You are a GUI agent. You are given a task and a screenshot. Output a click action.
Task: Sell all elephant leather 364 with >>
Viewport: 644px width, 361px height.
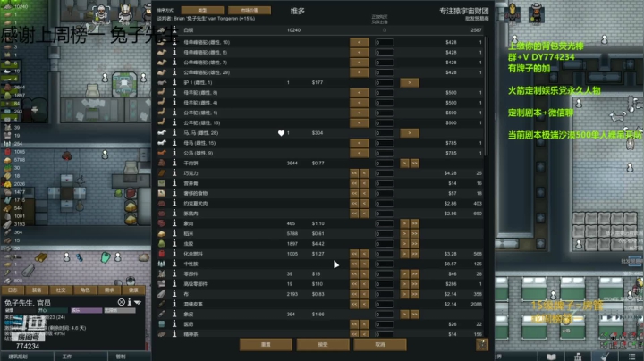415,315
